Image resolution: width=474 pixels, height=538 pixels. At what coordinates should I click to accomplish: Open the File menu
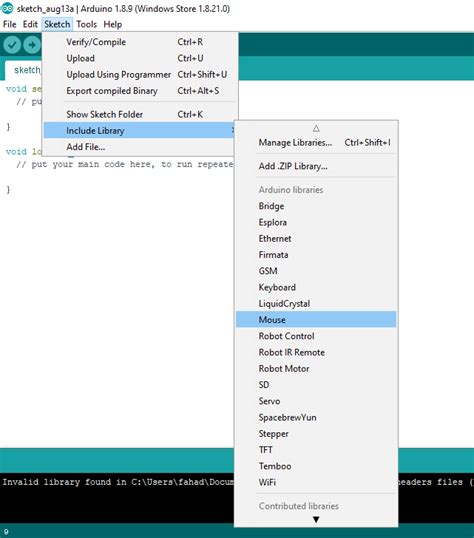tap(10, 24)
